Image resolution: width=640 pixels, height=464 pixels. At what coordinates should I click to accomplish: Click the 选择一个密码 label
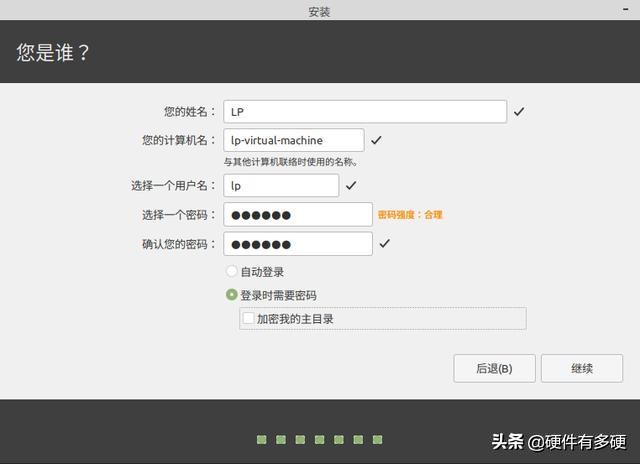tap(179, 215)
